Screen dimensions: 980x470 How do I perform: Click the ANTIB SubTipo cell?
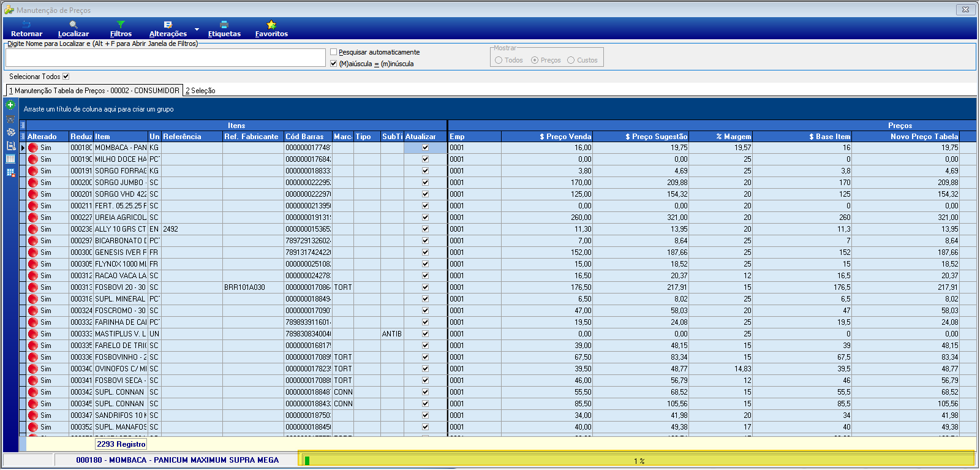click(x=392, y=334)
